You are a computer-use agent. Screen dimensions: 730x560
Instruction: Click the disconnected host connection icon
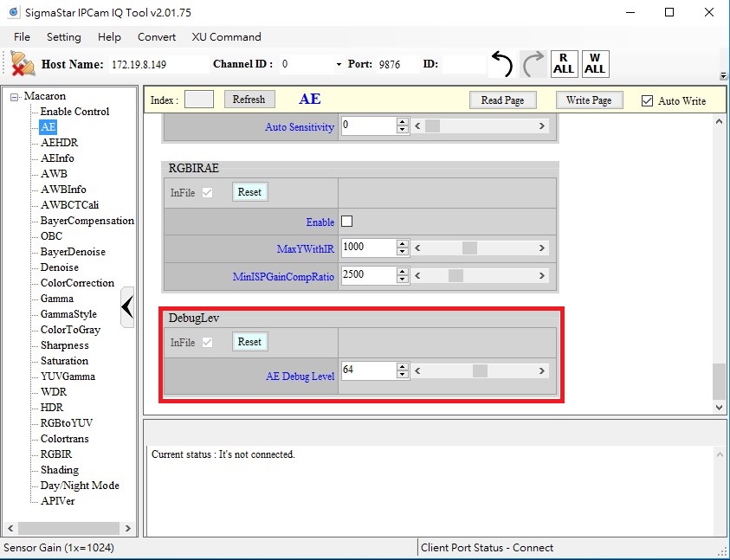[x=23, y=64]
